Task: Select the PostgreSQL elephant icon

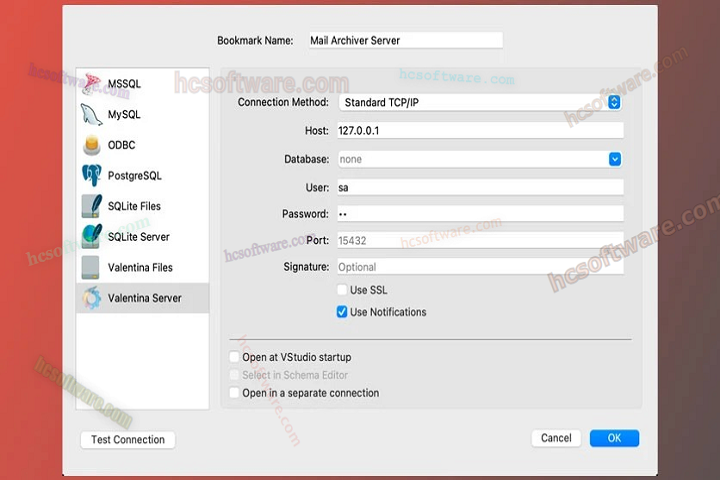Action: pos(91,175)
